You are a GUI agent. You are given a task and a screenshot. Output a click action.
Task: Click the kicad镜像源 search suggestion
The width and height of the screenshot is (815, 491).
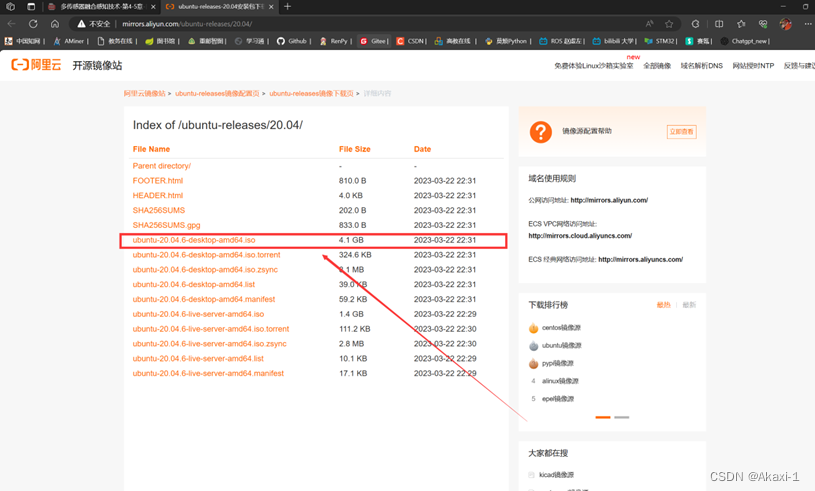[x=557, y=475]
